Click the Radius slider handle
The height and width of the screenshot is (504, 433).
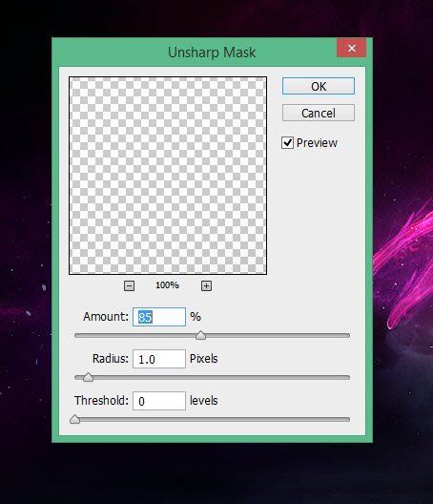click(x=88, y=377)
